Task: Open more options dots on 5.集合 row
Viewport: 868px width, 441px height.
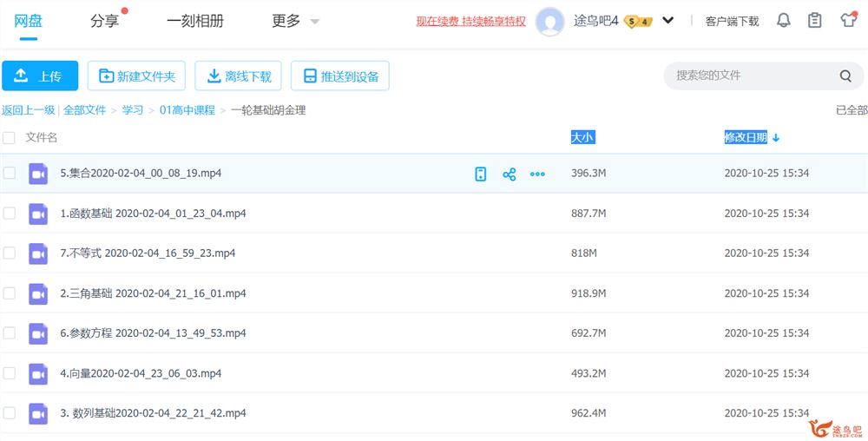Action: tap(537, 174)
